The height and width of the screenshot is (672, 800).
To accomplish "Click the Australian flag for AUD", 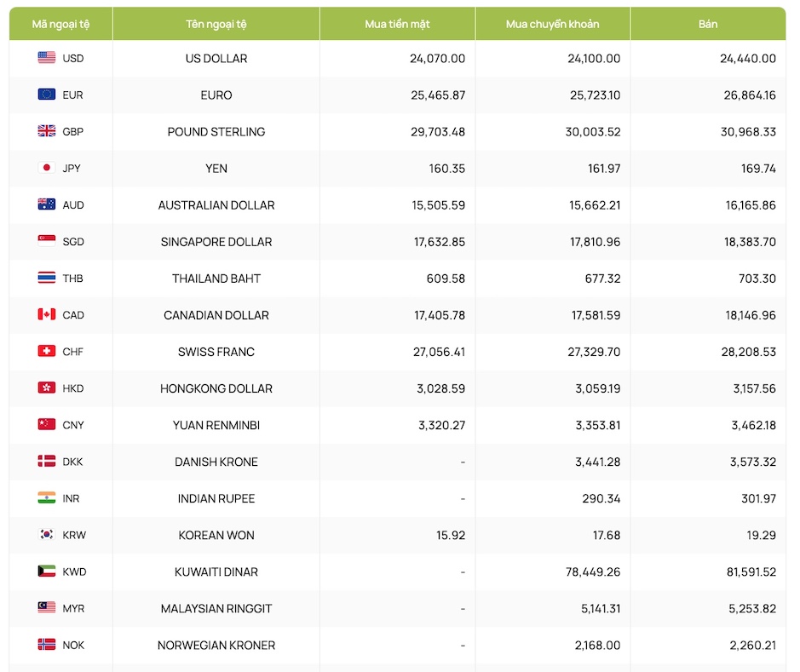I will pos(47,204).
